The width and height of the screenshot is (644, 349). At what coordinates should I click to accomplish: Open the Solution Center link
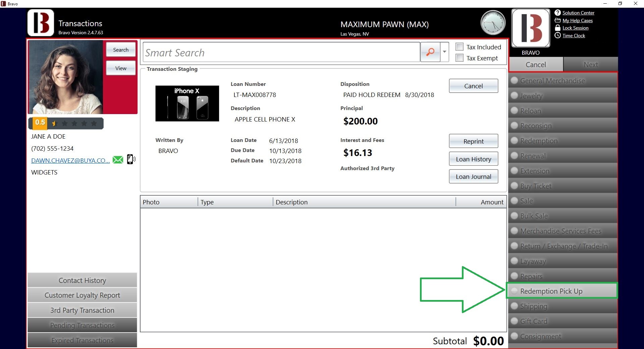(x=578, y=13)
